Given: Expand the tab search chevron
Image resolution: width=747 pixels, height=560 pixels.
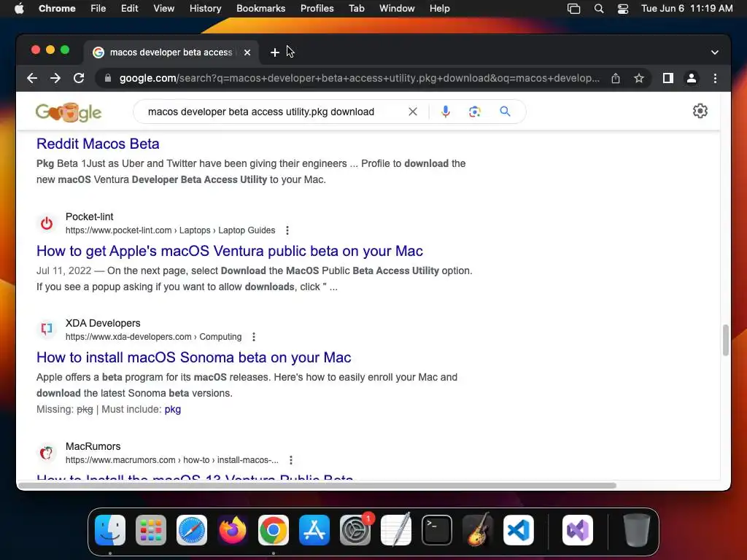Looking at the screenshot, I should tap(715, 52).
